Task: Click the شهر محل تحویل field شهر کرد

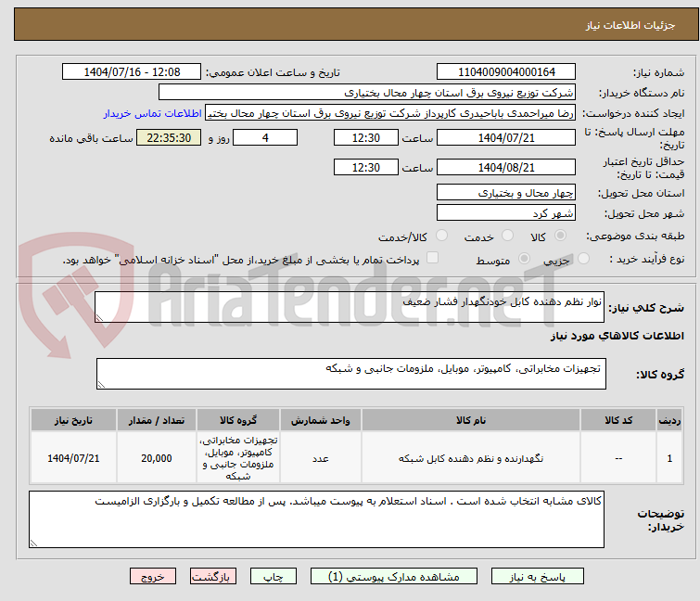Action: point(506,213)
